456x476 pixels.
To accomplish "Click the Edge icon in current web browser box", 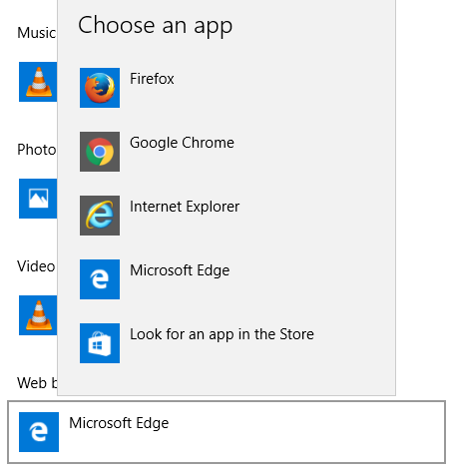I will tap(39, 432).
